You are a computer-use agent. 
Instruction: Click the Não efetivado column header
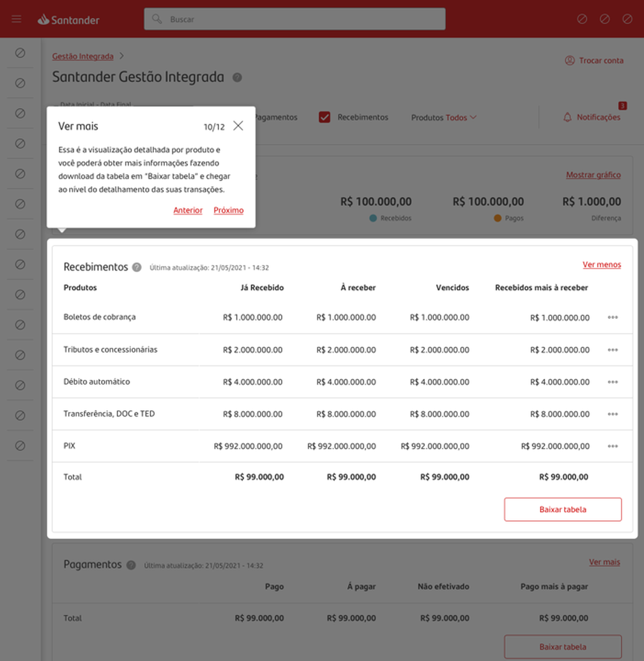tap(443, 586)
